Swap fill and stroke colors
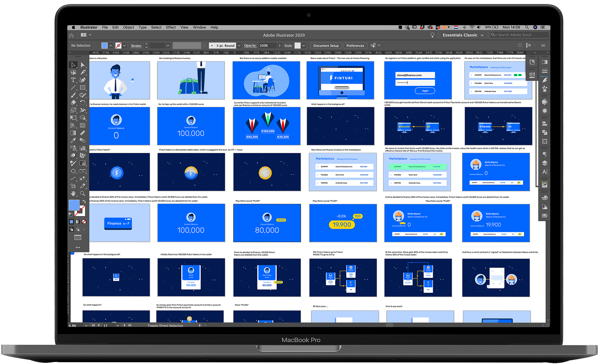The height and width of the screenshot is (364, 600). (84, 202)
